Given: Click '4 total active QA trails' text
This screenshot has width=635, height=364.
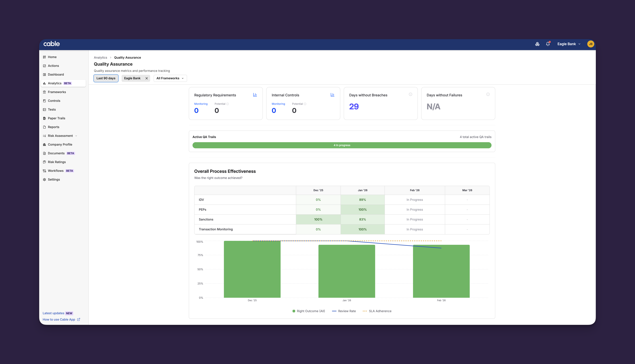Looking at the screenshot, I should (x=475, y=137).
